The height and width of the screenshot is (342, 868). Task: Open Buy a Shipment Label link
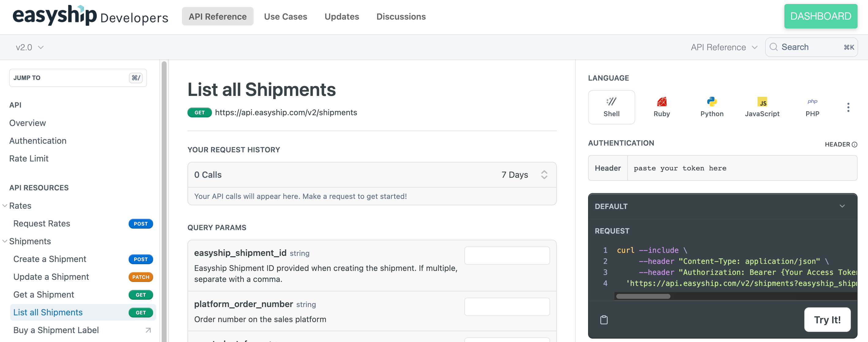56,330
